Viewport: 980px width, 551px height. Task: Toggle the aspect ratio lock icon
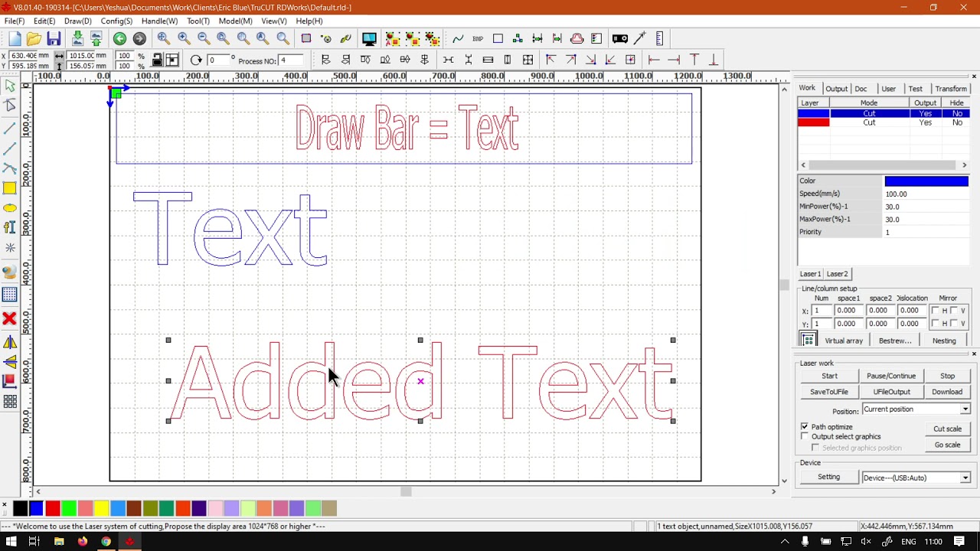tap(157, 60)
